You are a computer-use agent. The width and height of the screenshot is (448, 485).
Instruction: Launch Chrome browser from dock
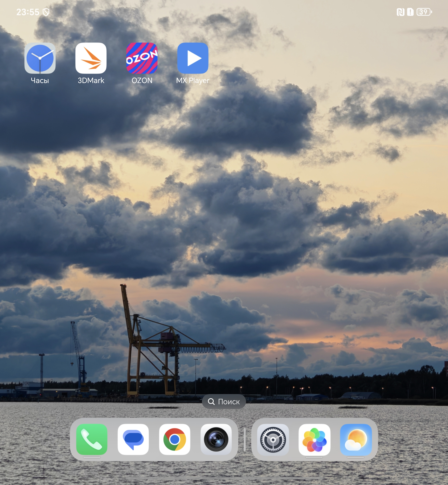174,439
